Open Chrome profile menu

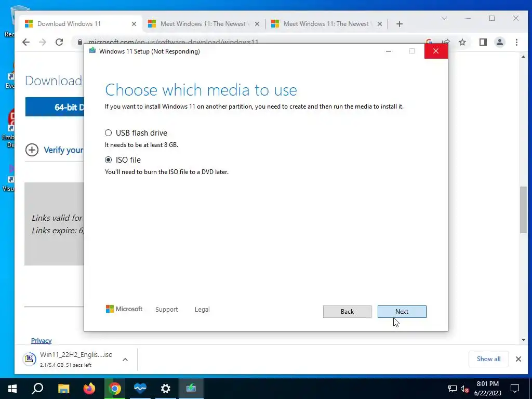point(500,42)
